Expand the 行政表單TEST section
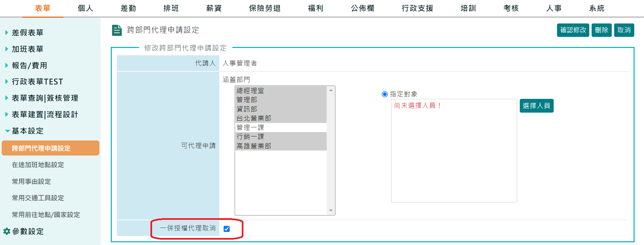Image resolution: width=644 pixels, height=245 pixels. pyautogui.click(x=34, y=81)
